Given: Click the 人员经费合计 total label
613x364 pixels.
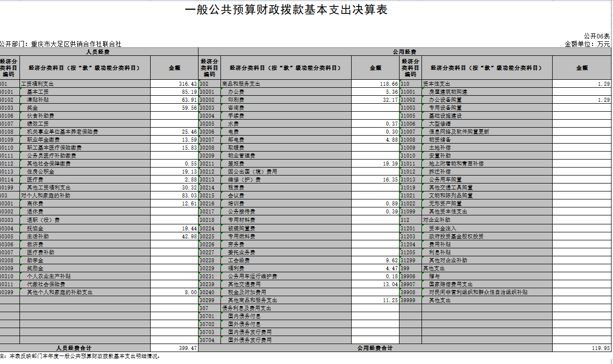Looking at the screenshot, I should 75,348.
